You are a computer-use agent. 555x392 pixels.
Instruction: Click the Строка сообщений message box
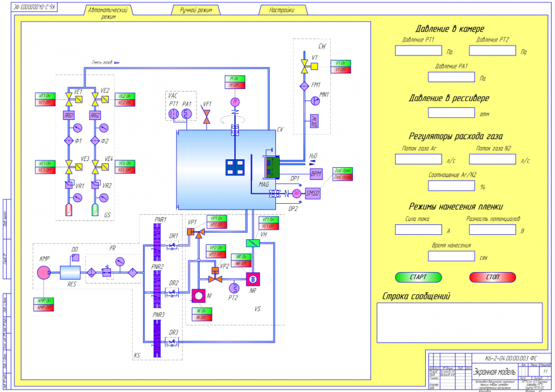point(460,323)
